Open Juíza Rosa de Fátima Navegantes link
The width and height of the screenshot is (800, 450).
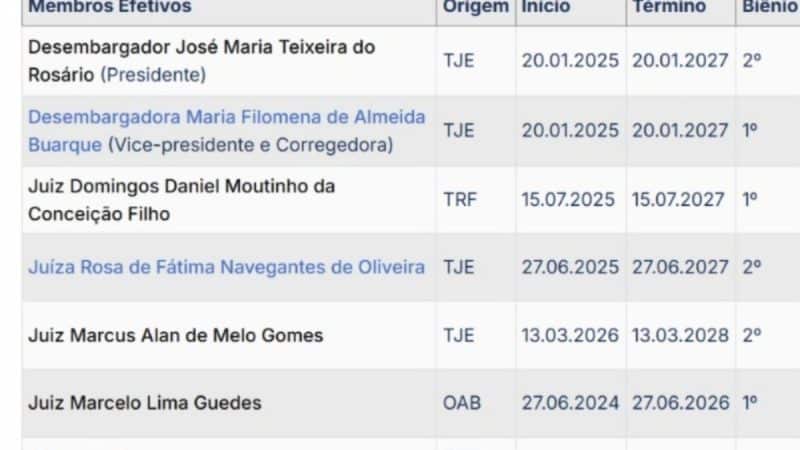point(226,267)
